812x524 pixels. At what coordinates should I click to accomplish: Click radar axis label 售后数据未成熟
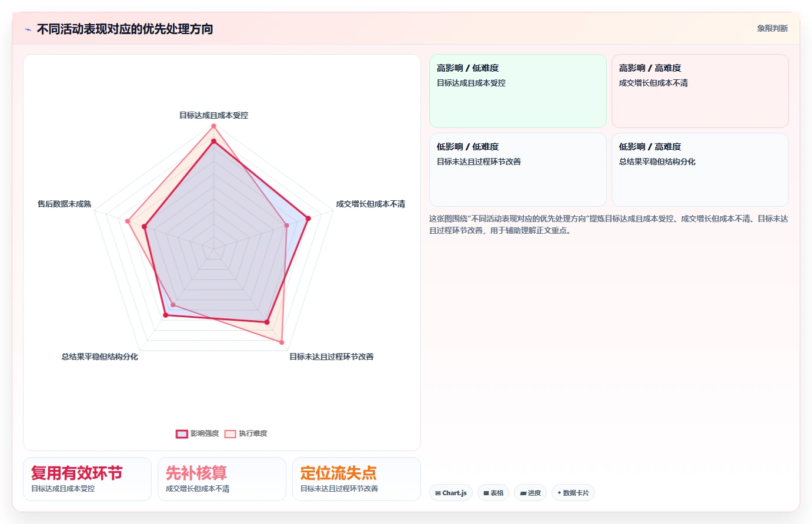pos(65,204)
